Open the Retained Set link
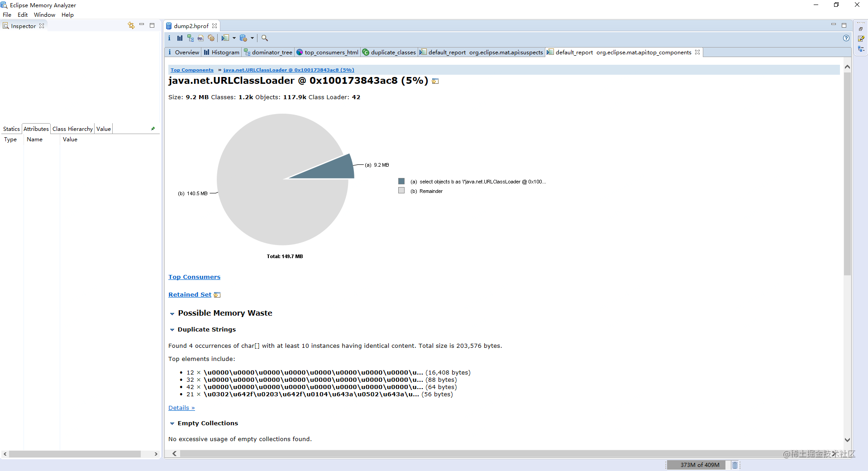Screen dimensions: 868x471 (x=190, y=294)
